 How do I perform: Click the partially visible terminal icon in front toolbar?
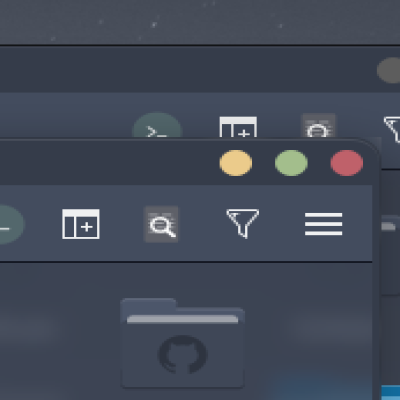(11, 224)
